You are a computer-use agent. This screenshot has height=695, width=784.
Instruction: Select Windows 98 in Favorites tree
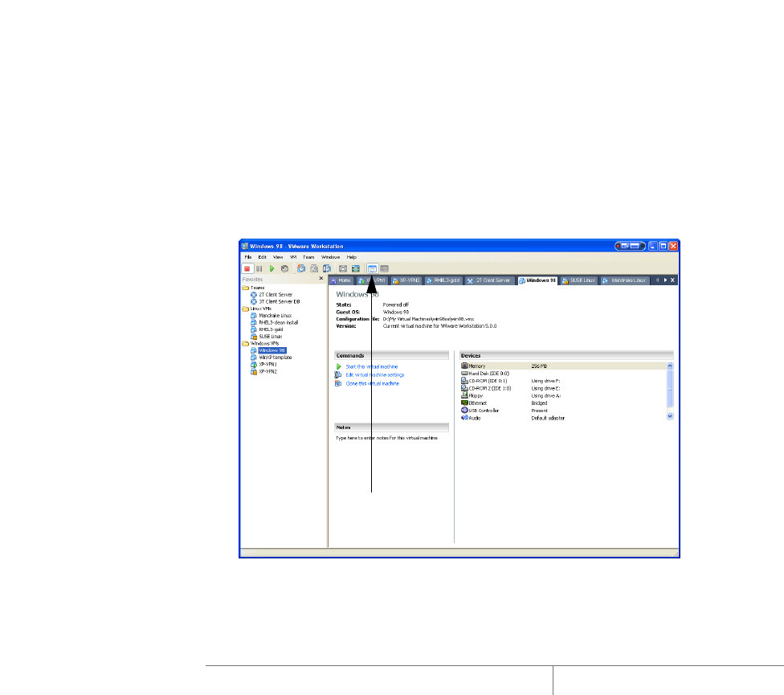click(x=268, y=350)
